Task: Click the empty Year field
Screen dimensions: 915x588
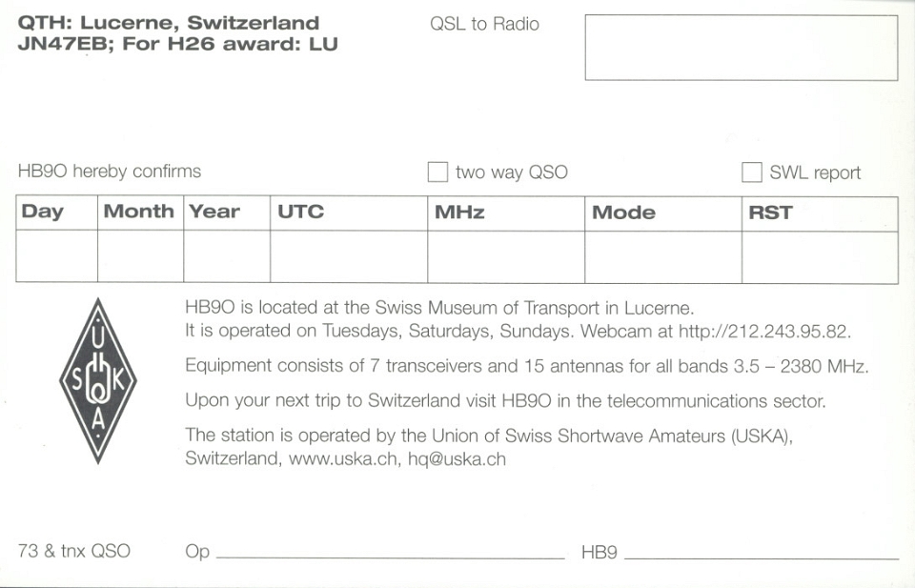Action: coord(227,256)
